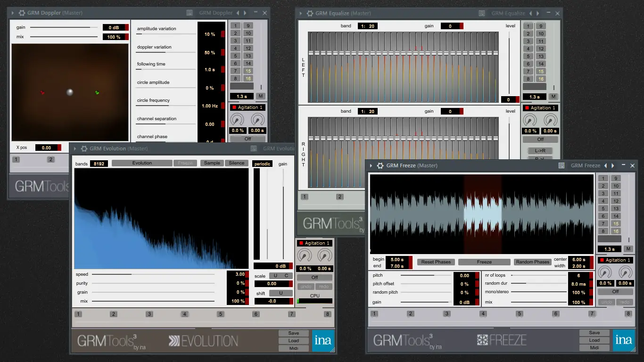Click the ina logo in the Evolution plugin footer
This screenshot has width=644, height=362.
pos(323,340)
